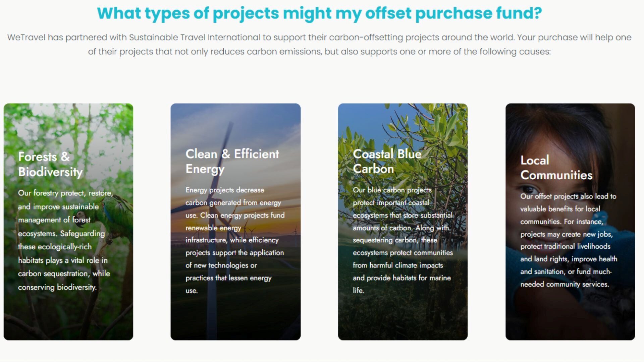Screen dimensions: 644x362
Task: Open the "Local Communities" card title
Action: pos(556,168)
